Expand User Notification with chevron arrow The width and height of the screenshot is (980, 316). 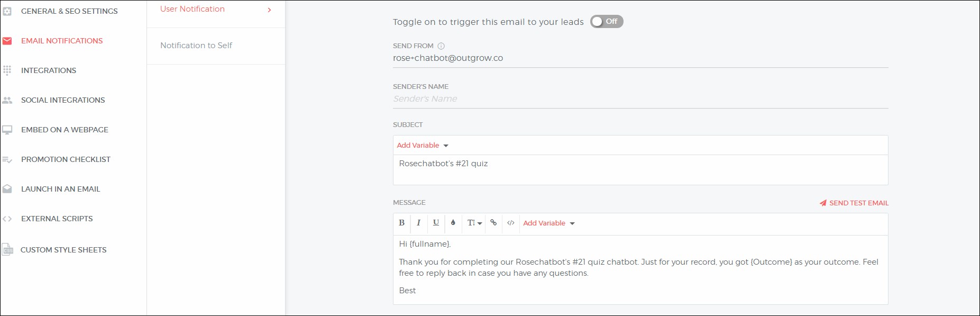tap(269, 10)
